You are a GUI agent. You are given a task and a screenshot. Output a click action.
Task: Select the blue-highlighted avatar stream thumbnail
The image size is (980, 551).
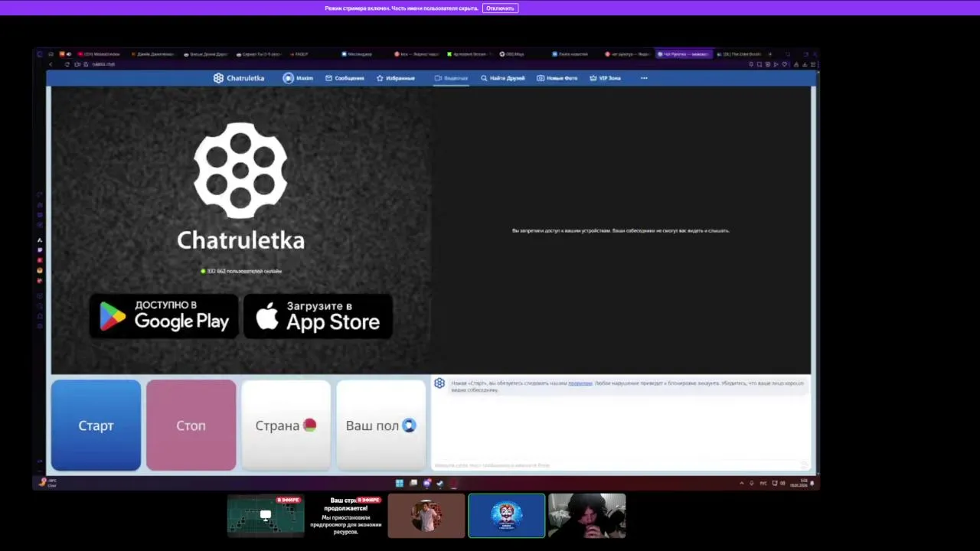[507, 516]
